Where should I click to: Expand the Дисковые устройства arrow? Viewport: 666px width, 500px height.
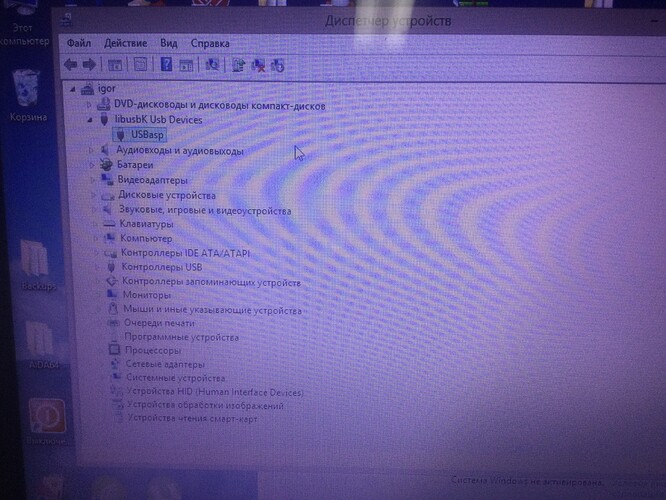[93, 195]
